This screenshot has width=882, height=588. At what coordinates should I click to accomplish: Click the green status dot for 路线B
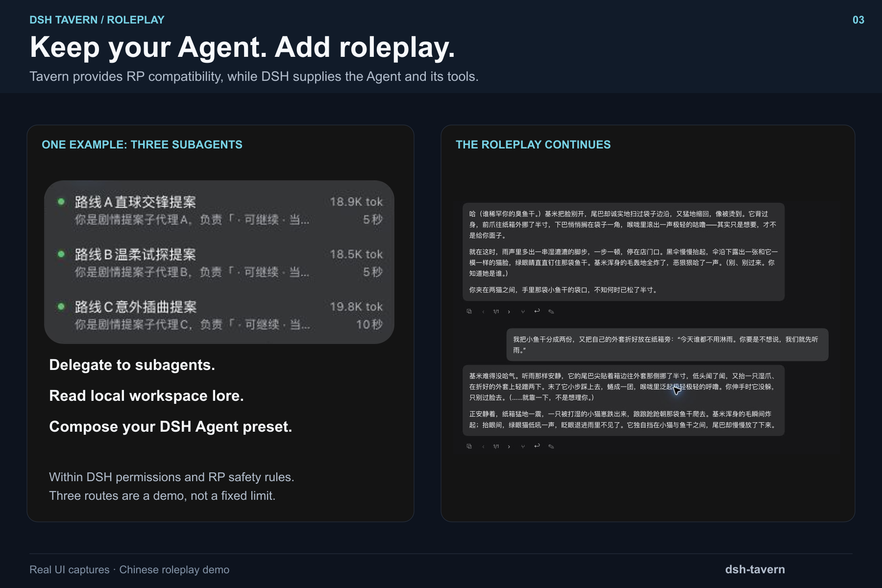coord(61,254)
